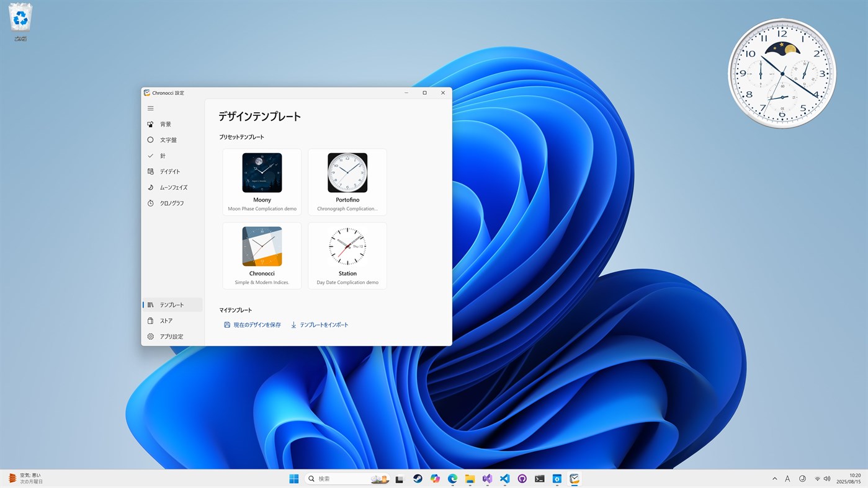Open the Windows Start menu
Screen dimensions: 868x488
[x=294, y=479]
